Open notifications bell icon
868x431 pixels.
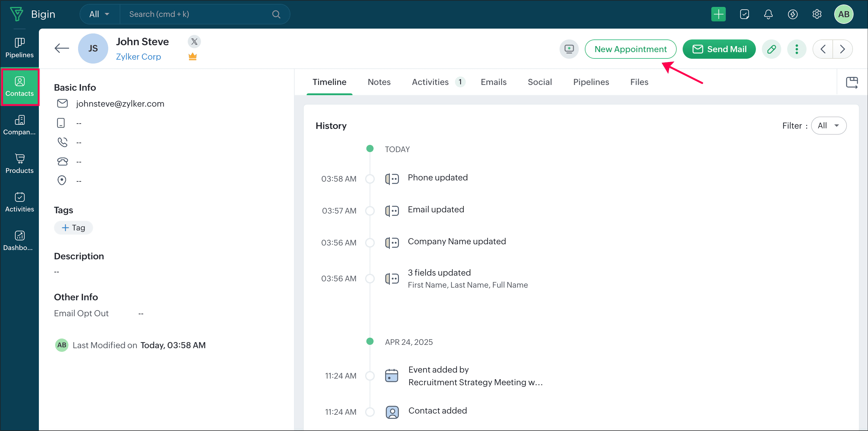768,14
